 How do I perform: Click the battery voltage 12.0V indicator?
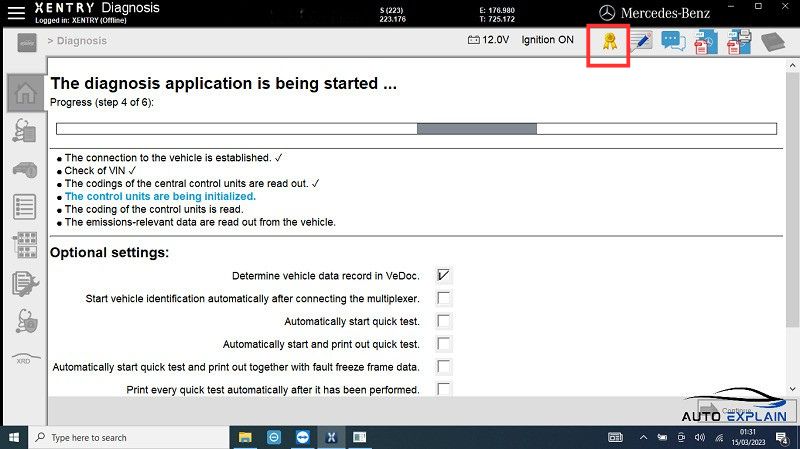tap(488, 40)
